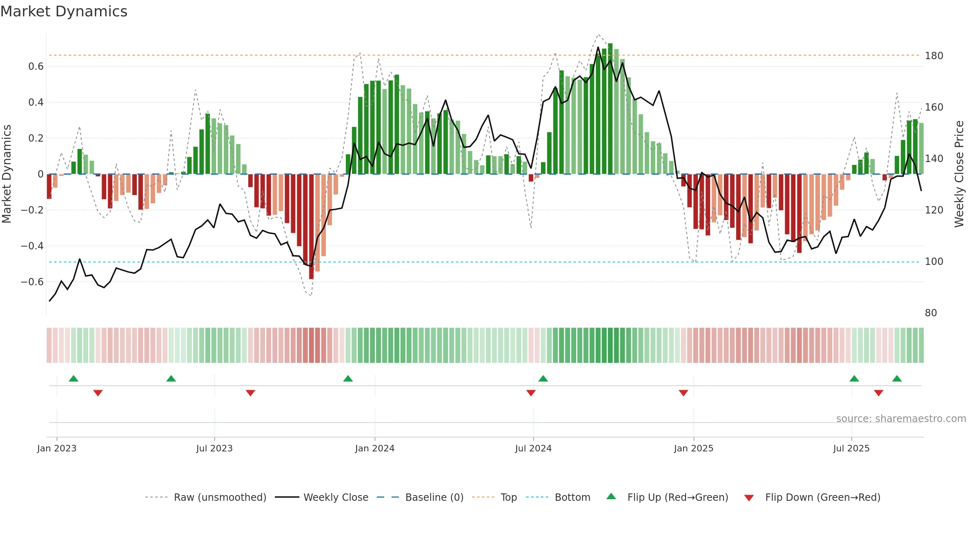The height and width of the screenshot is (551, 980).
Task: Click the 160 price axis tick label
Action: click(x=934, y=107)
